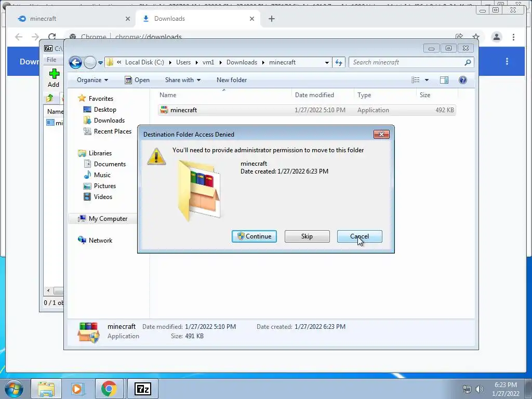Close the Destination Folder Access Denied dialog
Viewport: 532px width, 399px height.
coord(381,135)
